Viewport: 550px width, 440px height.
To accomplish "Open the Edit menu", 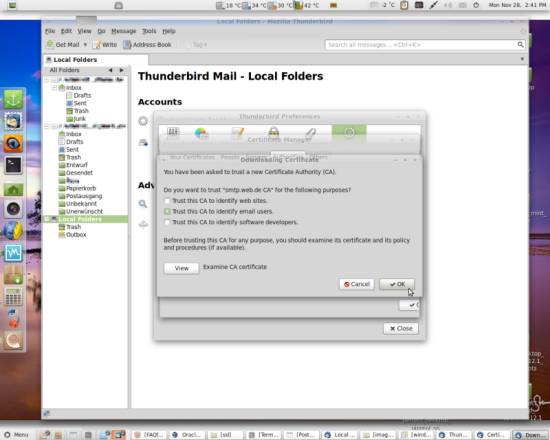I will pyautogui.click(x=66, y=31).
